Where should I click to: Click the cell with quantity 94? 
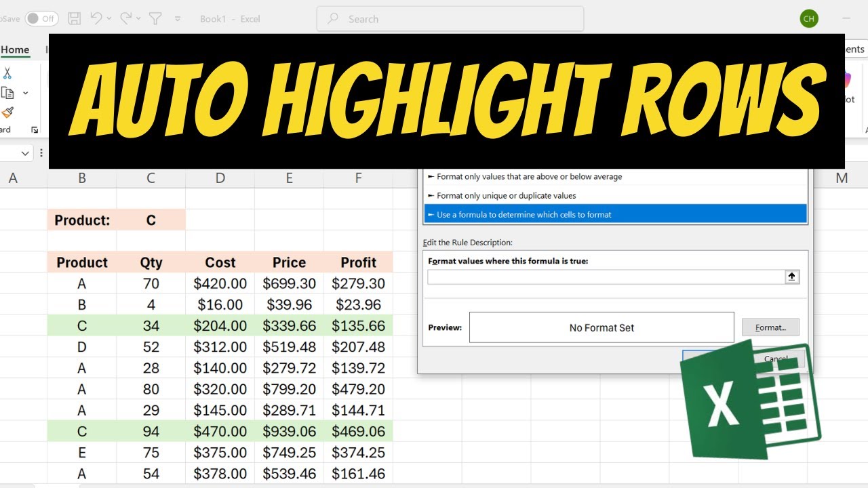(x=151, y=431)
